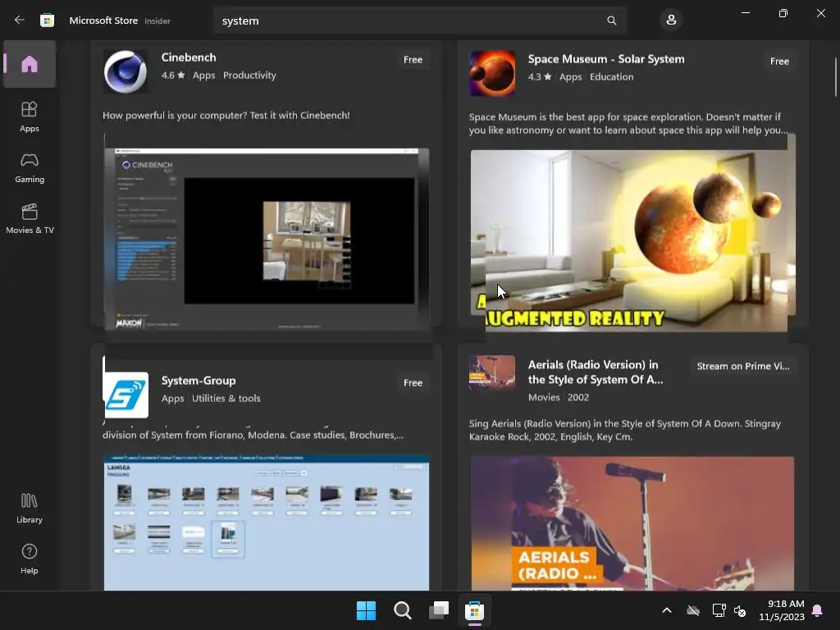The height and width of the screenshot is (630, 840).
Task: Click Cinebench description text
Action: click(226, 115)
